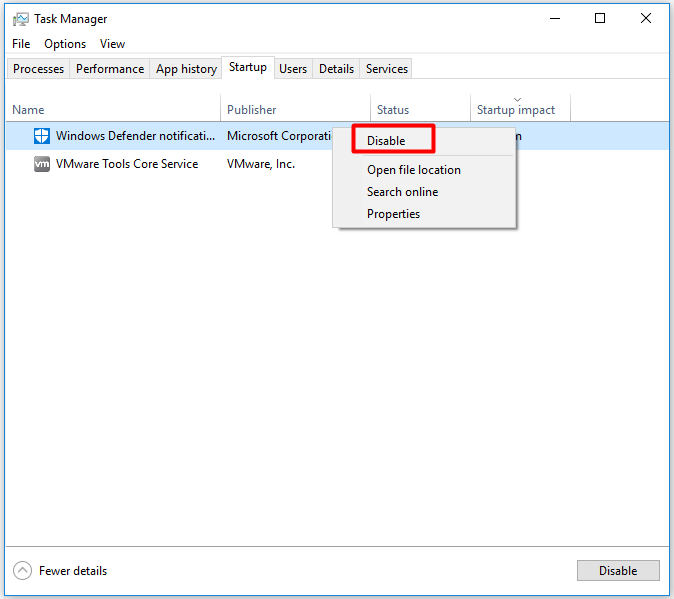Minimize the Task Manager window
The image size is (674, 599).
click(555, 18)
